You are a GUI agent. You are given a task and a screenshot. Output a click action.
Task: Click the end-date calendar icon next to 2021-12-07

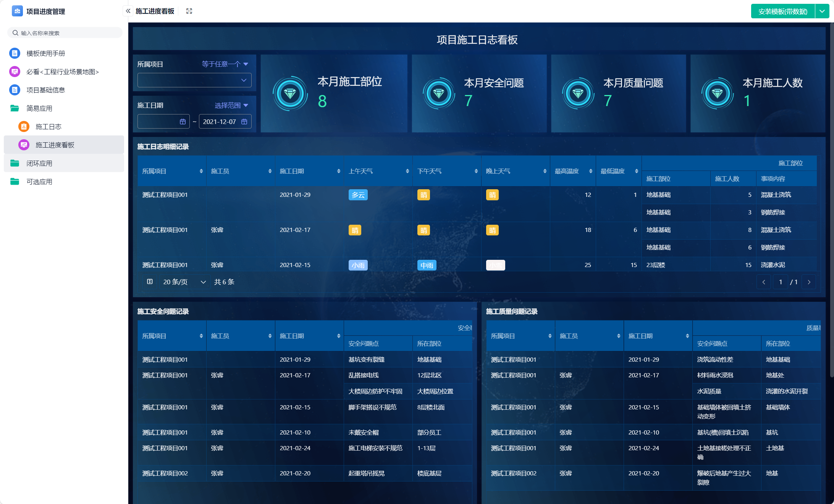pyautogui.click(x=244, y=122)
